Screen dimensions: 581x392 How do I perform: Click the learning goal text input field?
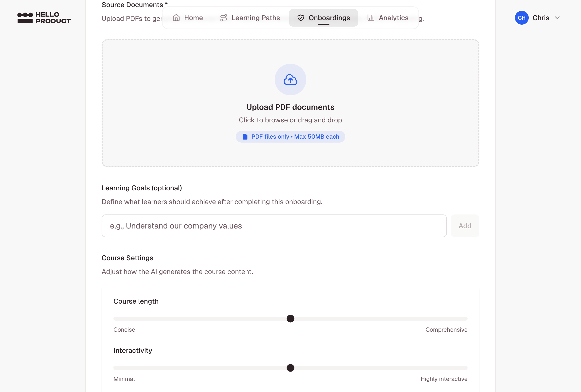(274, 226)
